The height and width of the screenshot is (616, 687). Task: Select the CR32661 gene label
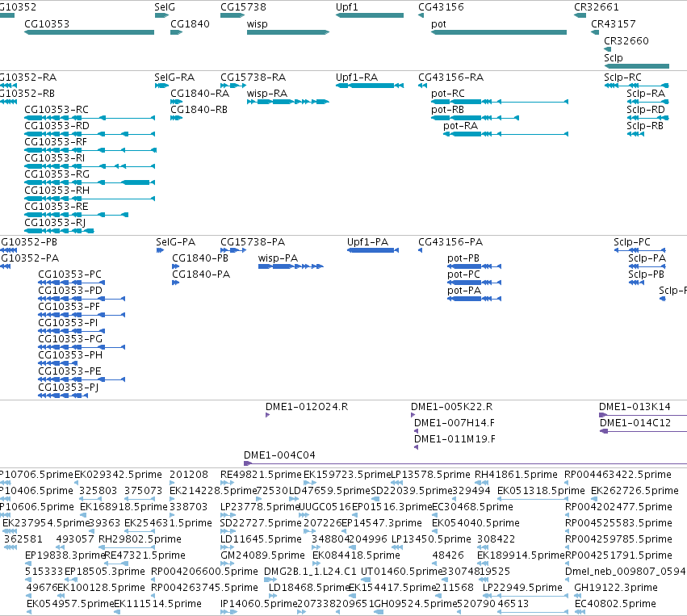point(597,7)
